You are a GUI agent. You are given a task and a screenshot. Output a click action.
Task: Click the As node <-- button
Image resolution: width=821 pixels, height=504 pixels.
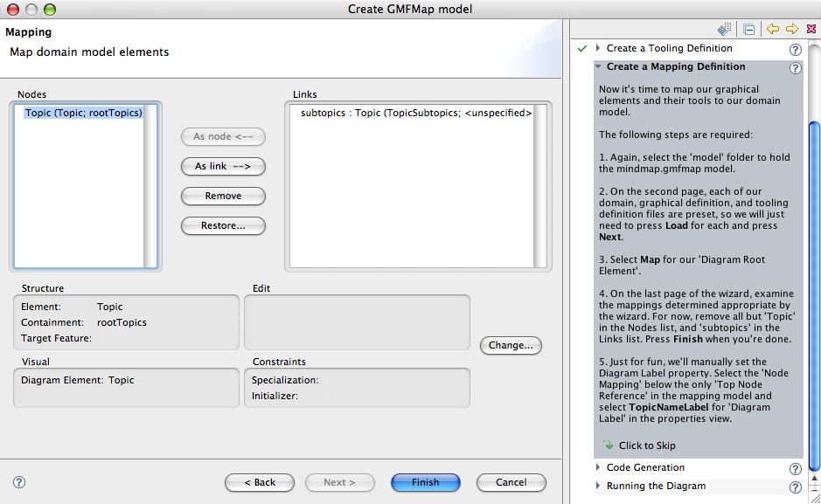click(x=223, y=136)
